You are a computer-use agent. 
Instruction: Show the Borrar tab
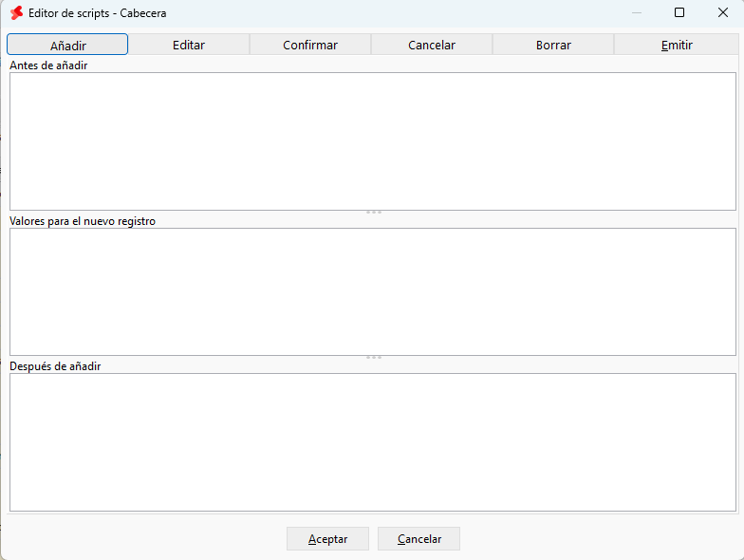[x=553, y=45]
